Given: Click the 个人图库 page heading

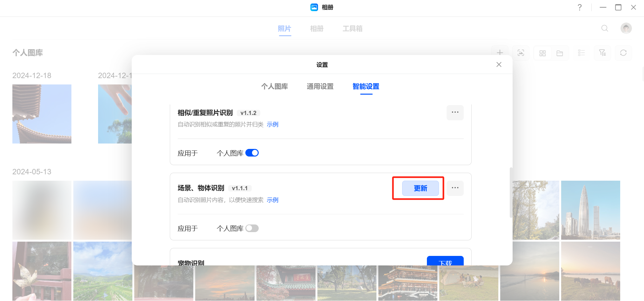Looking at the screenshot, I should click(x=28, y=53).
